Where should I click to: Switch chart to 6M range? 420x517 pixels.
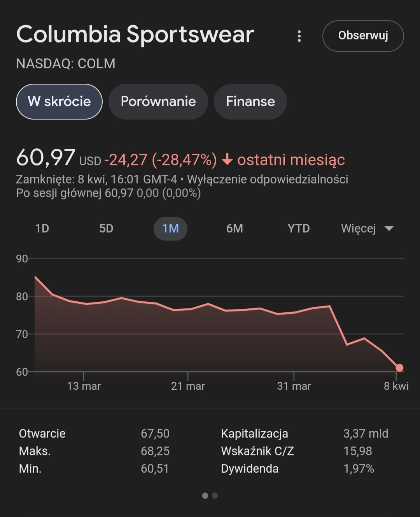[234, 229]
